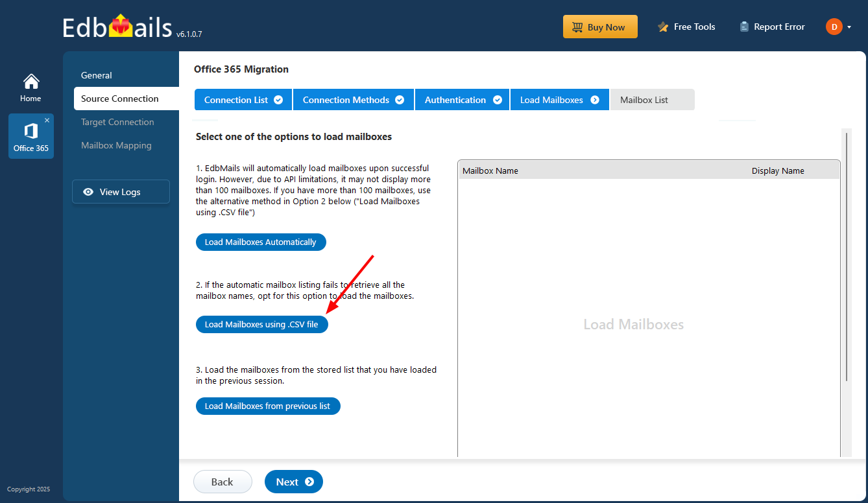Click the checkmark icon on Connection List
The height and width of the screenshot is (503, 868).
(x=278, y=100)
